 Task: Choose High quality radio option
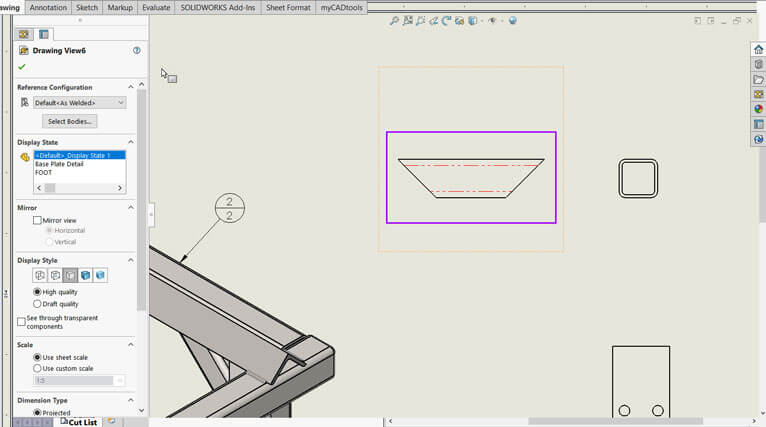click(x=37, y=292)
